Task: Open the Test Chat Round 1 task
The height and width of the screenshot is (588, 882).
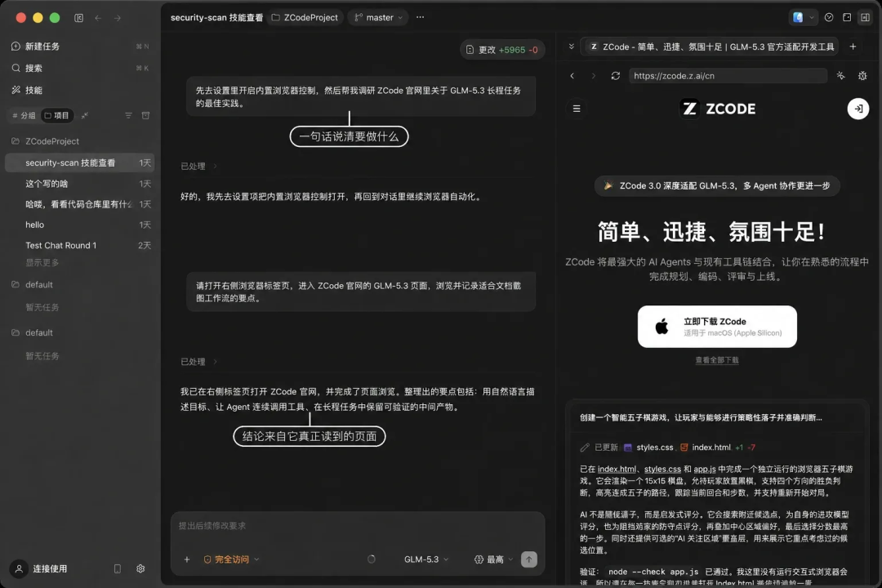Action: (79, 245)
